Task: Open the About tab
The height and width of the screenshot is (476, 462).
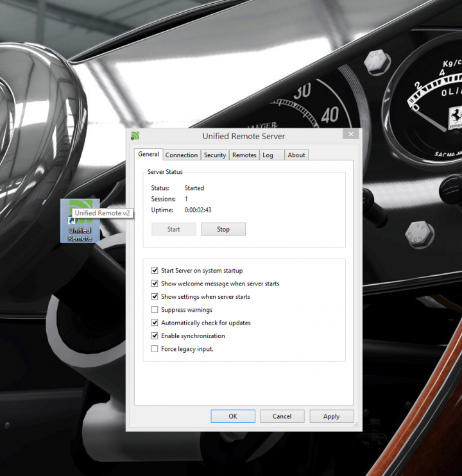Action: (296, 155)
